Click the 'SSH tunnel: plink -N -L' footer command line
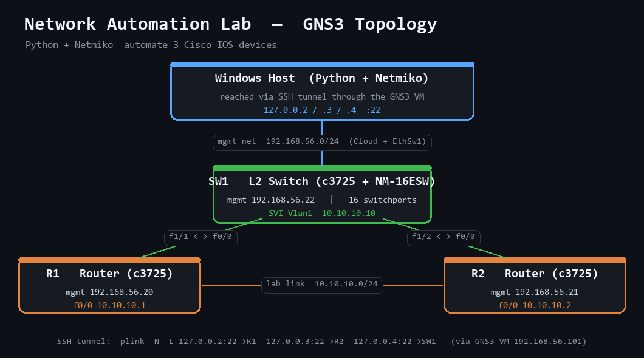This screenshot has width=644, height=358. [x=322, y=341]
